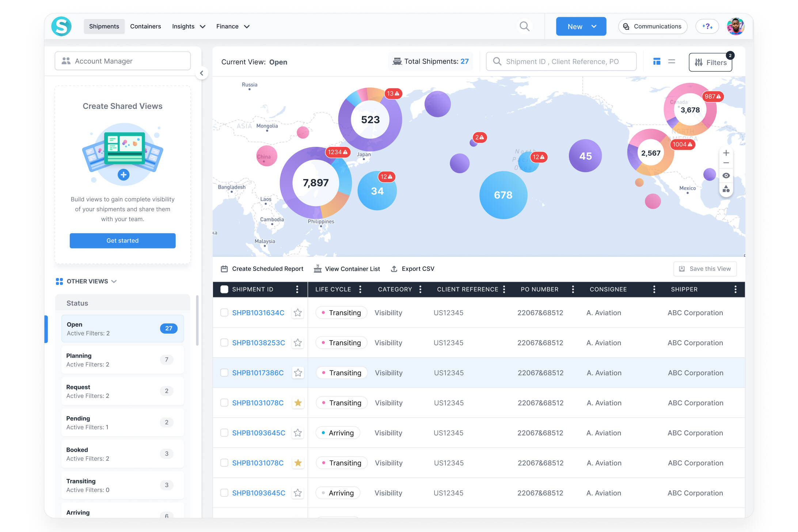Click Save this View button
The height and width of the screenshot is (532, 798).
coord(705,269)
